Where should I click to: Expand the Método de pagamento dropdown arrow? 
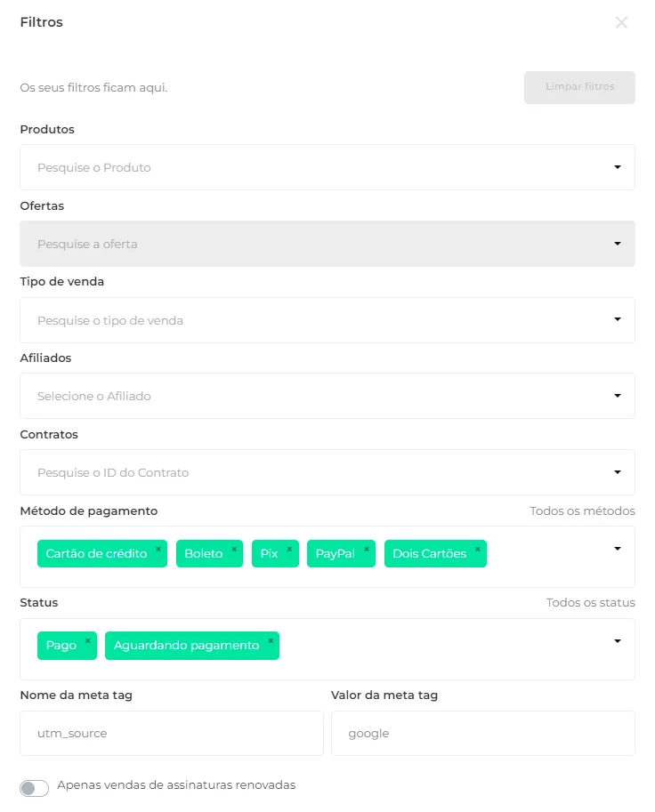pos(617,549)
